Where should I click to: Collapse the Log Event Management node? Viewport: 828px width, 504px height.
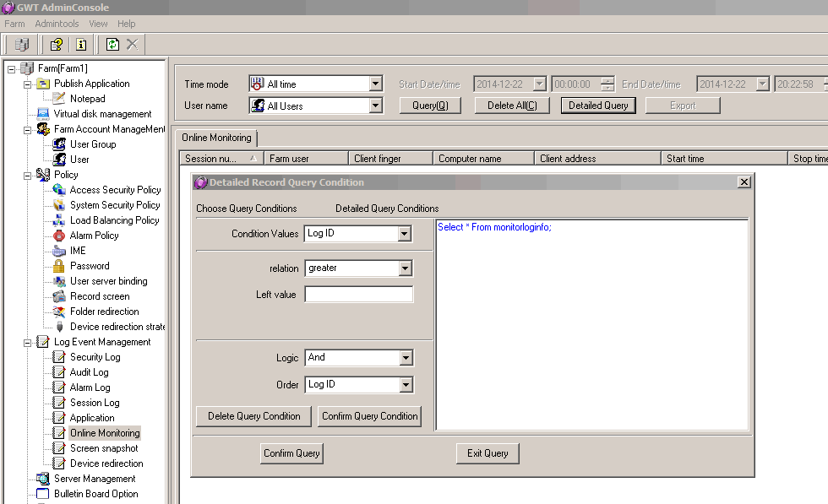coord(27,342)
